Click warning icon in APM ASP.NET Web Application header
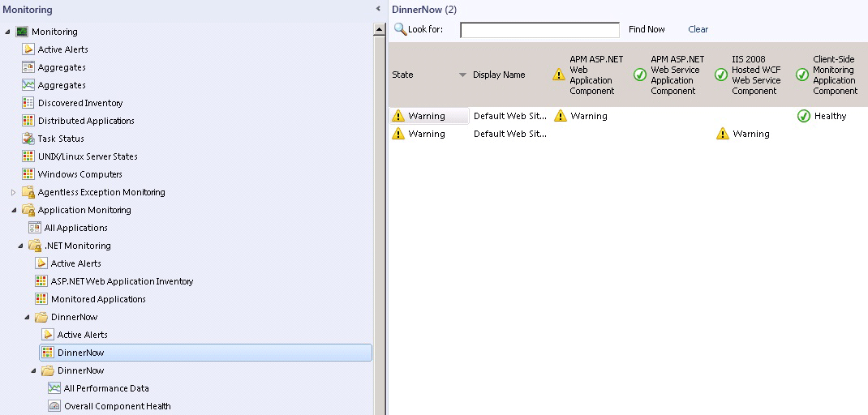 559,75
